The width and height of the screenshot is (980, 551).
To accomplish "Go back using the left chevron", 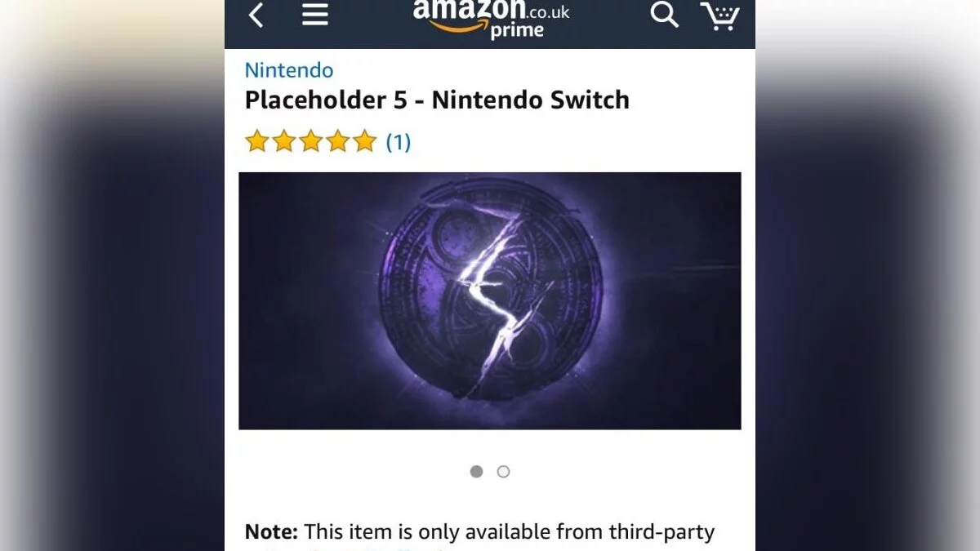I will 256,15.
